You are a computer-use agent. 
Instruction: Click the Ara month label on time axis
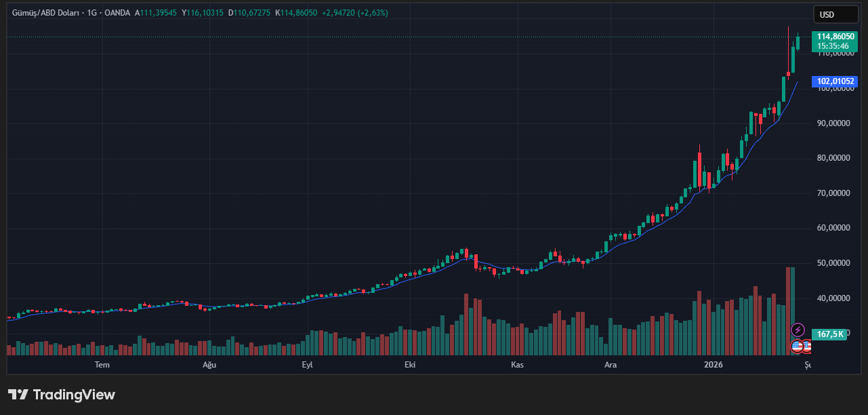(611, 365)
